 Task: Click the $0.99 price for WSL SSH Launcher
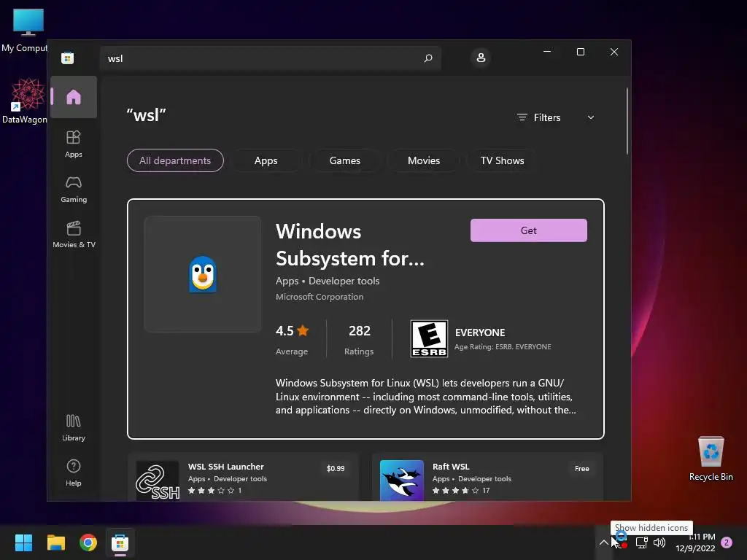[336, 469]
